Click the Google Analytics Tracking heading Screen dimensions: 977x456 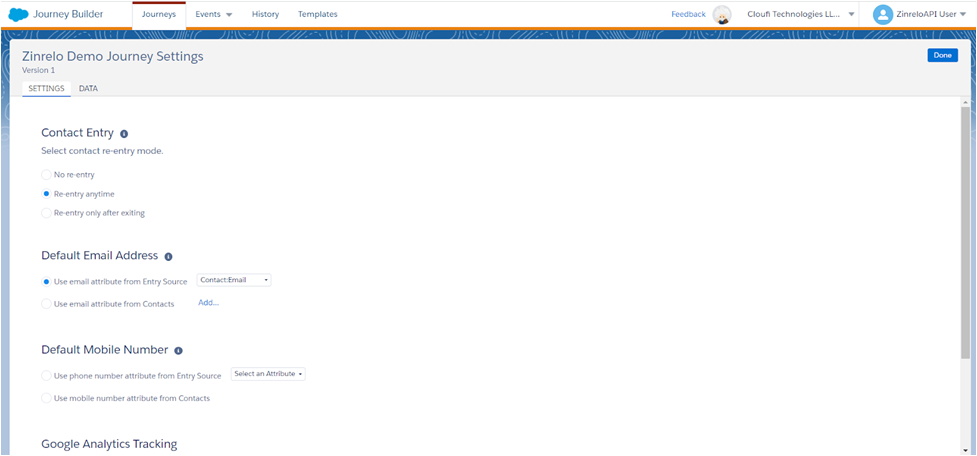point(109,444)
